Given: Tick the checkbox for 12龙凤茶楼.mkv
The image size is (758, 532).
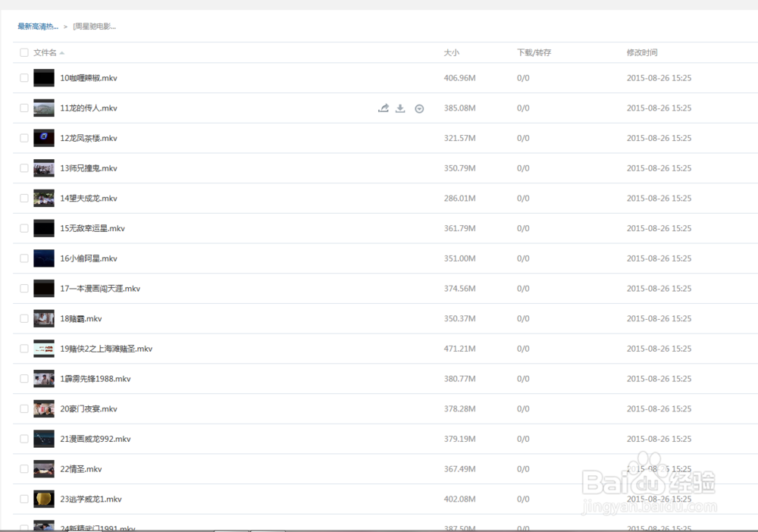Looking at the screenshot, I should 24,138.
